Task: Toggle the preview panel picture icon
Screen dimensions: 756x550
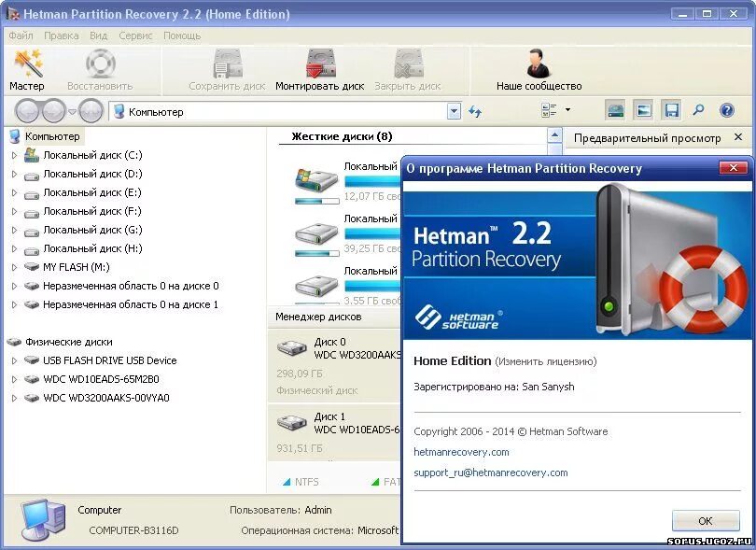Action: (x=643, y=110)
